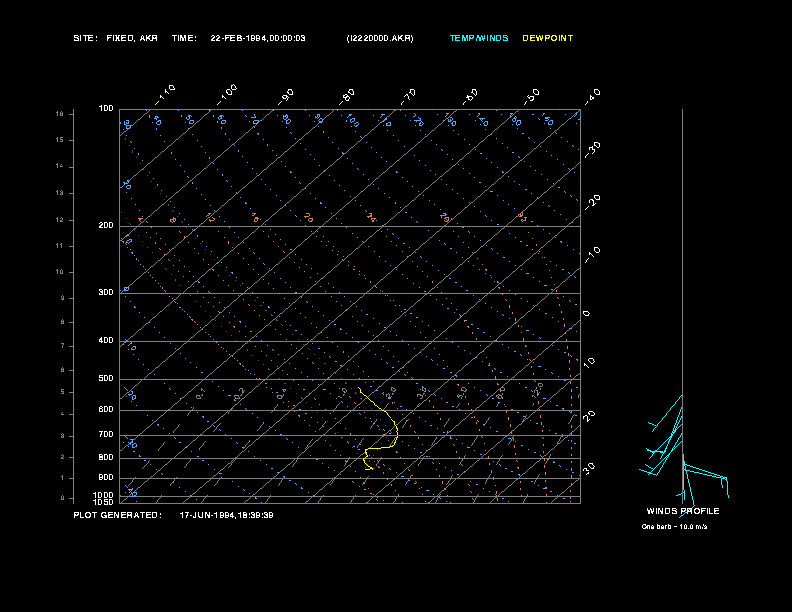The width and height of the screenshot is (792, 612).
Task: Click the 15 km height axis tick label
Action: 60,140
